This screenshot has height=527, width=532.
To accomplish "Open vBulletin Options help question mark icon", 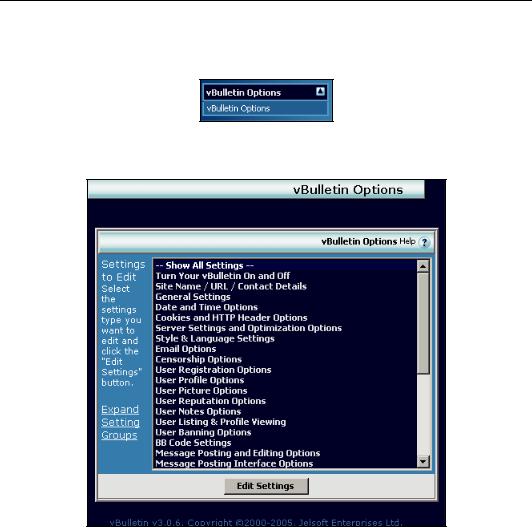I will tap(424, 242).
